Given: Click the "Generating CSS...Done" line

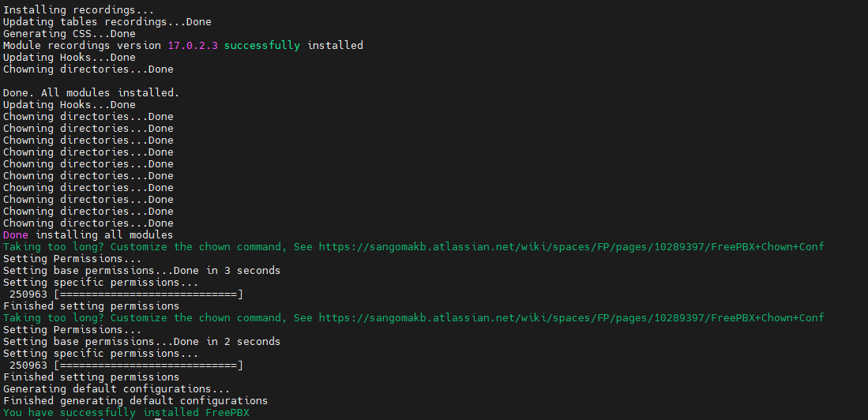Looking at the screenshot, I should pos(70,34).
